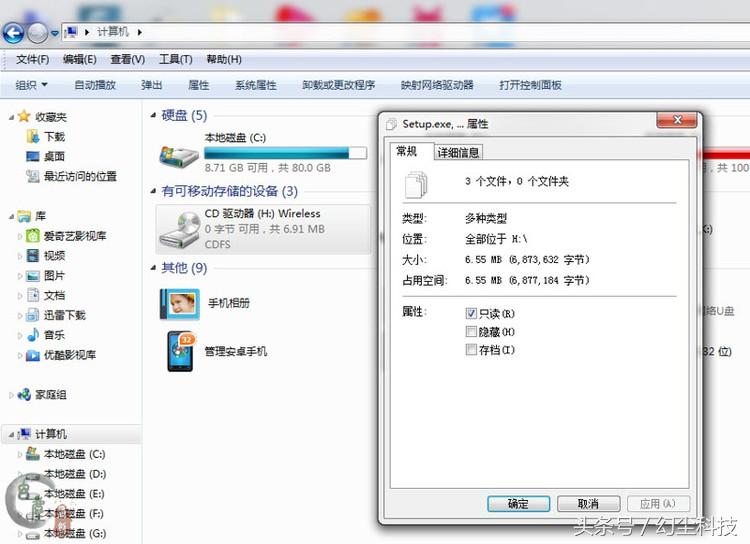Click the 取消 button

click(588, 504)
